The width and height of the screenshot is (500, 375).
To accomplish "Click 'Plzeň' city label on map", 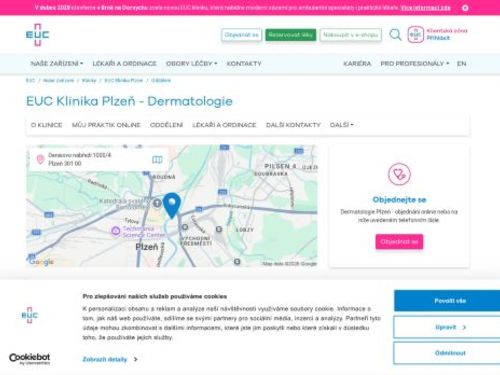I will (x=147, y=247).
